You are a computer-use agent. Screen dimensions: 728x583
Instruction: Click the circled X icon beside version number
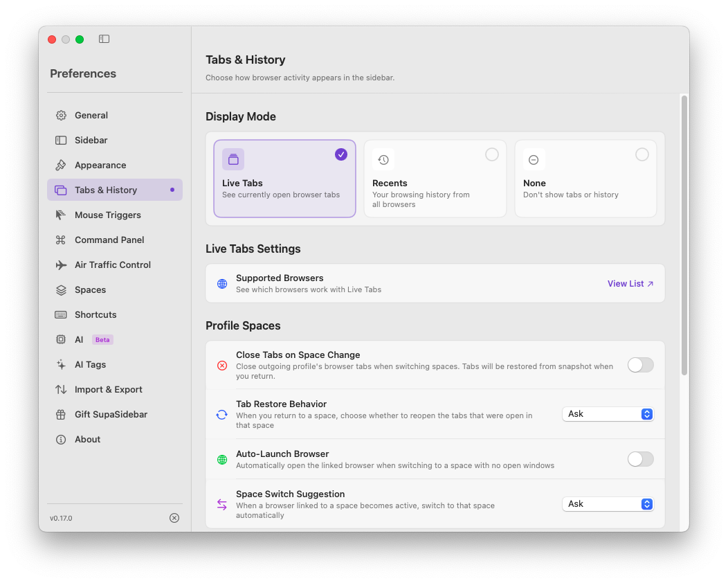click(174, 518)
